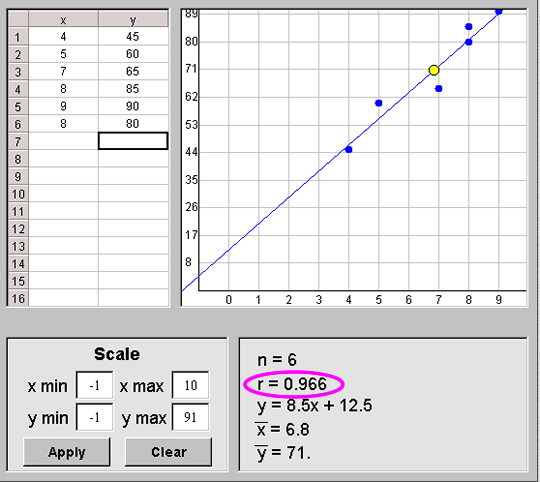
Task: Click the Apply scale button
Action: 67,452
